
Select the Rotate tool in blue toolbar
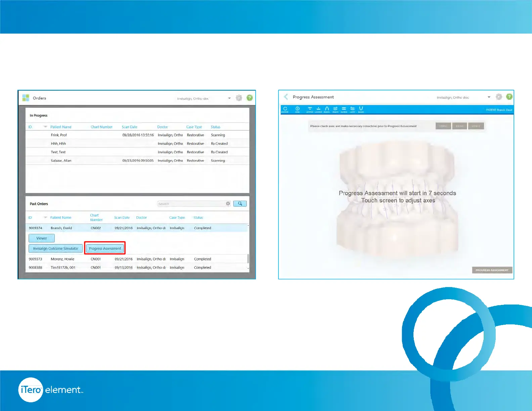click(285, 109)
